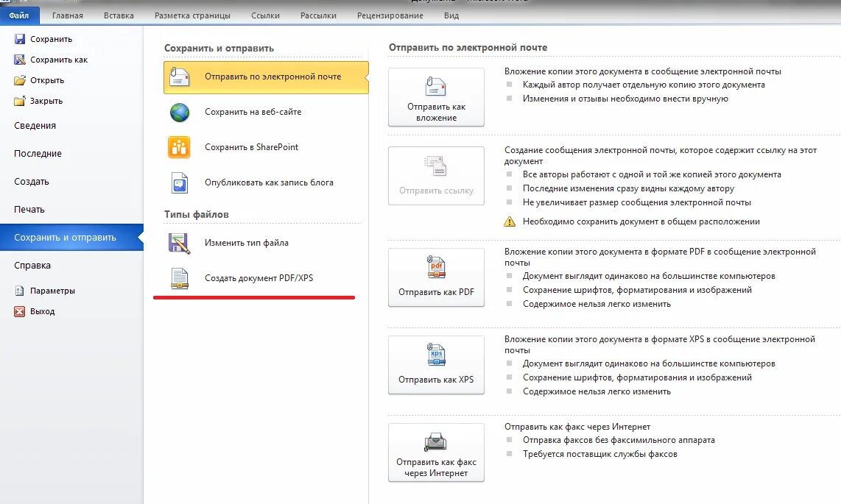Click the email envelope icon in Сохранить и отправить
Viewport: 841px width, 504px height.
(x=179, y=77)
